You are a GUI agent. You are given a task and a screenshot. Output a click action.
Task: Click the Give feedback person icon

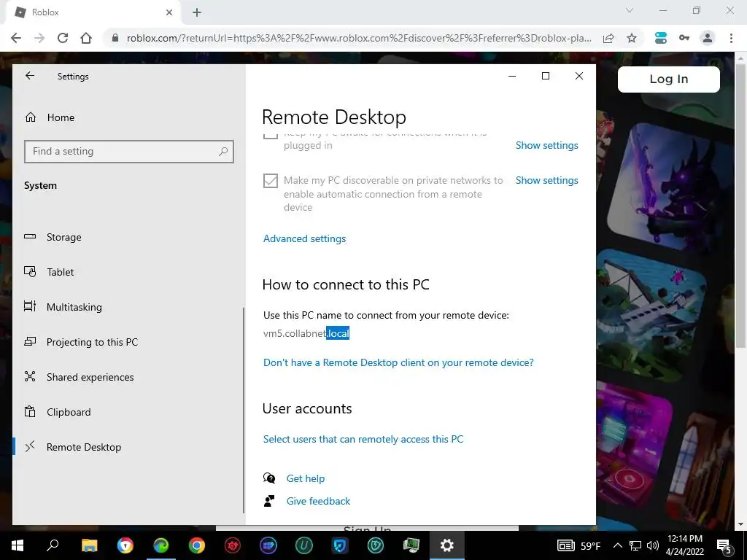269,501
